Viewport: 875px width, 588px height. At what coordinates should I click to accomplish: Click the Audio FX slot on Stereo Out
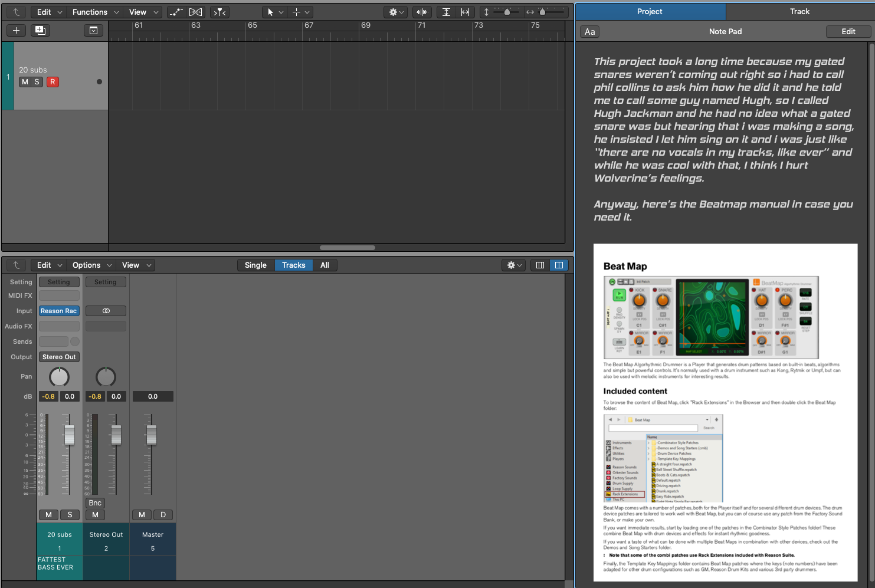point(106,326)
